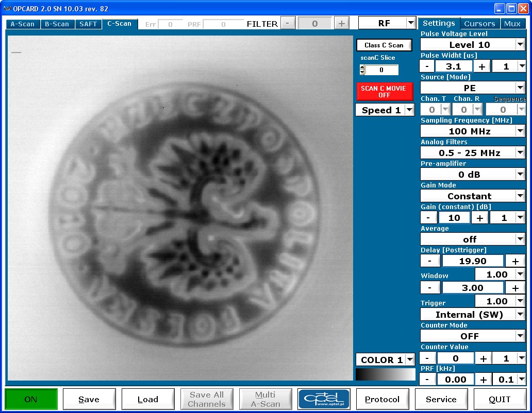This screenshot has height=413, width=532.
Task: Decrease Counter Value with minus
Action: [x=427, y=358]
